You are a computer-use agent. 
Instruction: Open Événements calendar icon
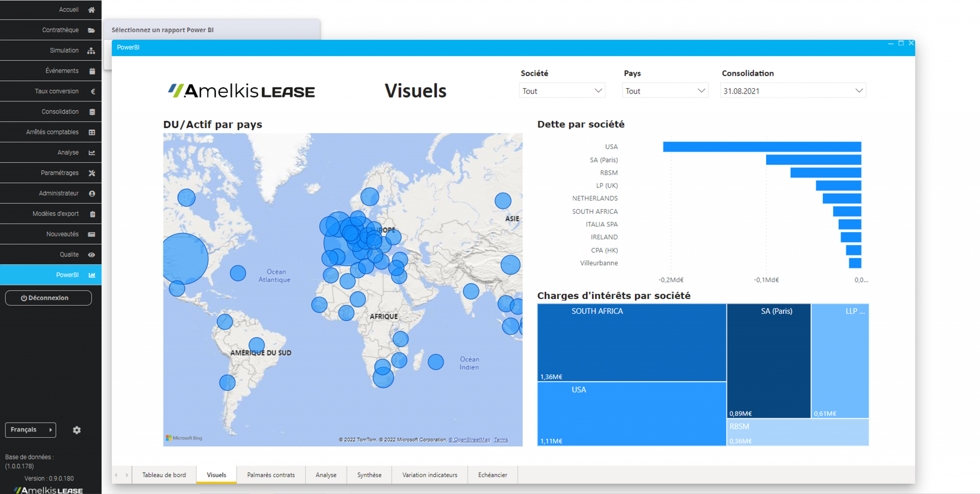coord(92,71)
